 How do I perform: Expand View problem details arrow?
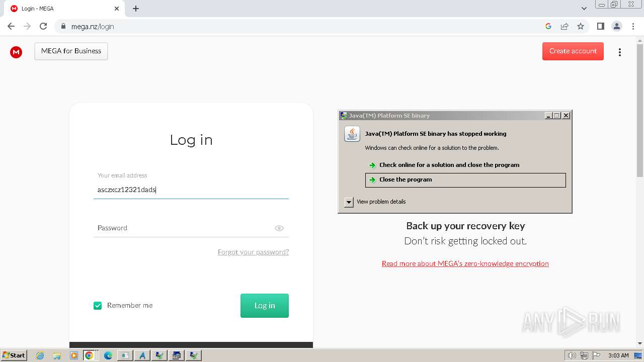349,202
